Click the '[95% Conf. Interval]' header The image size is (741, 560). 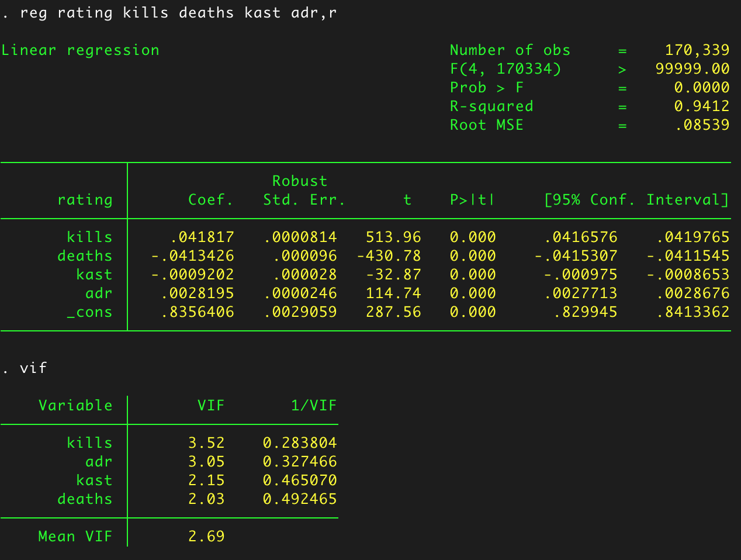(636, 199)
